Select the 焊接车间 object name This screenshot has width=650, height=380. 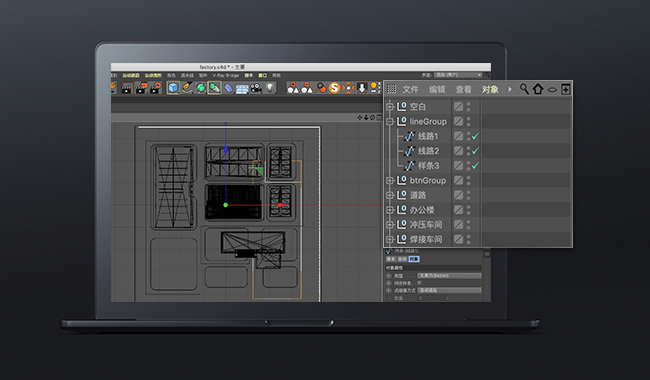tap(426, 239)
